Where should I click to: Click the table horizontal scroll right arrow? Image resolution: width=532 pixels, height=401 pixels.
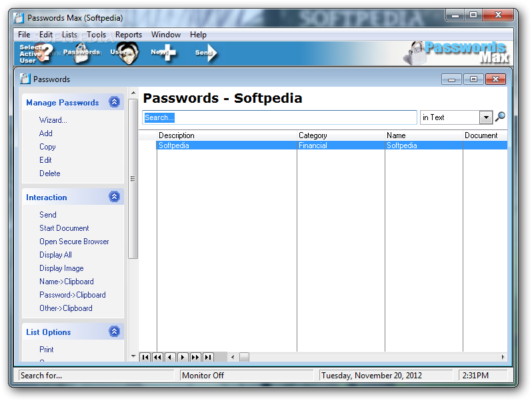point(503,357)
